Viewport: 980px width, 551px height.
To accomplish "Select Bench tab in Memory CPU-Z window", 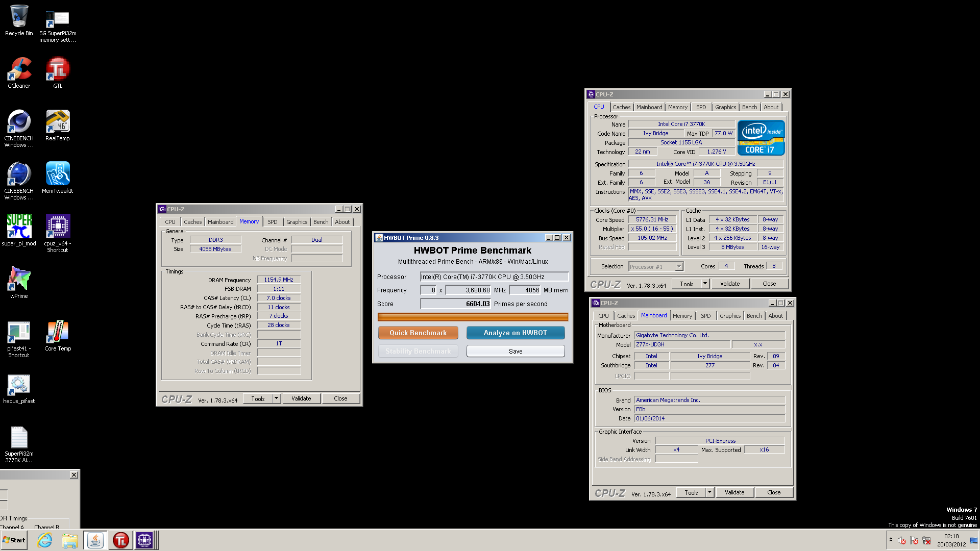I will (x=321, y=222).
